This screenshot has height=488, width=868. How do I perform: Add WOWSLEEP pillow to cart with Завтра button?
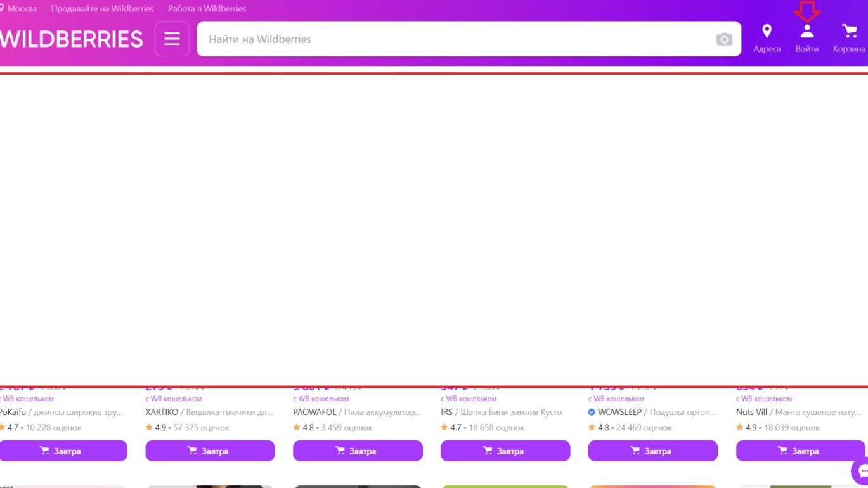point(653,451)
